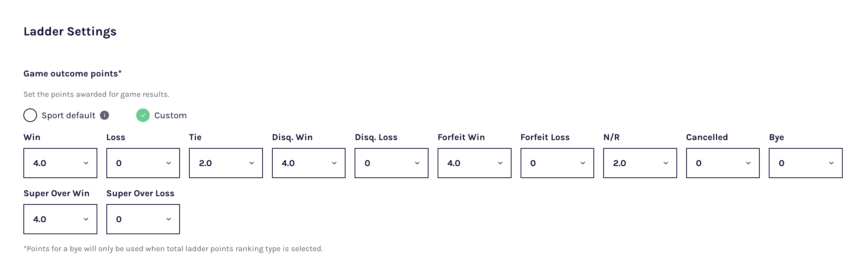Viewport: 868px width, 273px height.
Task: Open the Super Over Win dropdown
Action: 60,219
